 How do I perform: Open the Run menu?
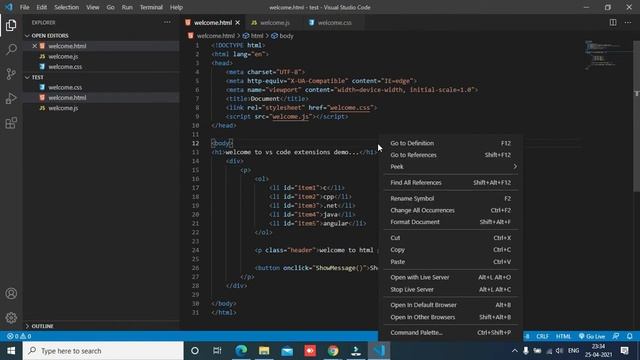tap(127, 7)
